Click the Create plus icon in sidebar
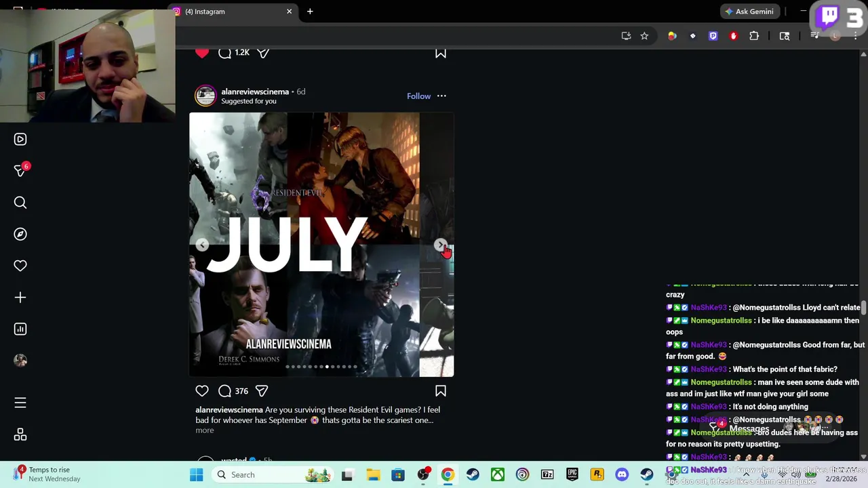The image size is (868, 488). click(20, 298)
